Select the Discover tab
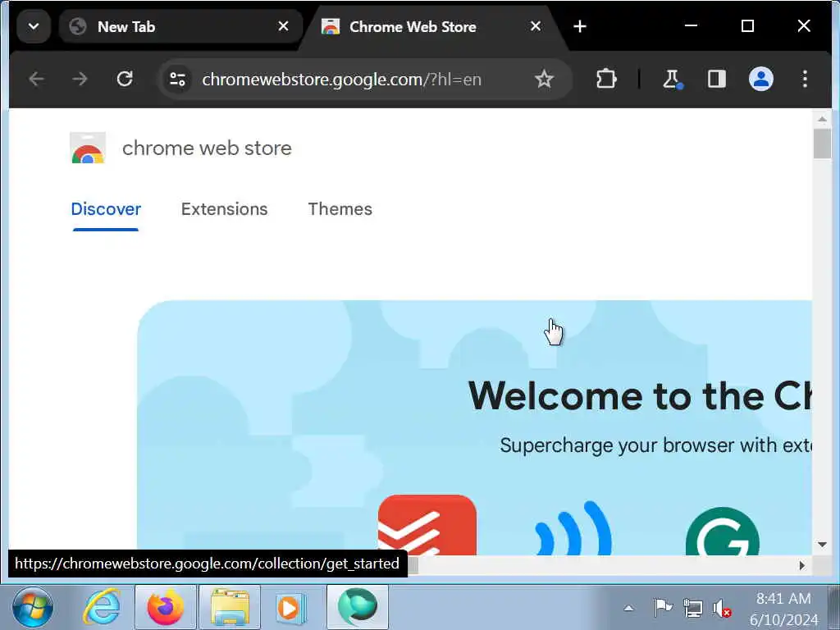Viewport: 840px width, 630px height. (x=106, y=209)
